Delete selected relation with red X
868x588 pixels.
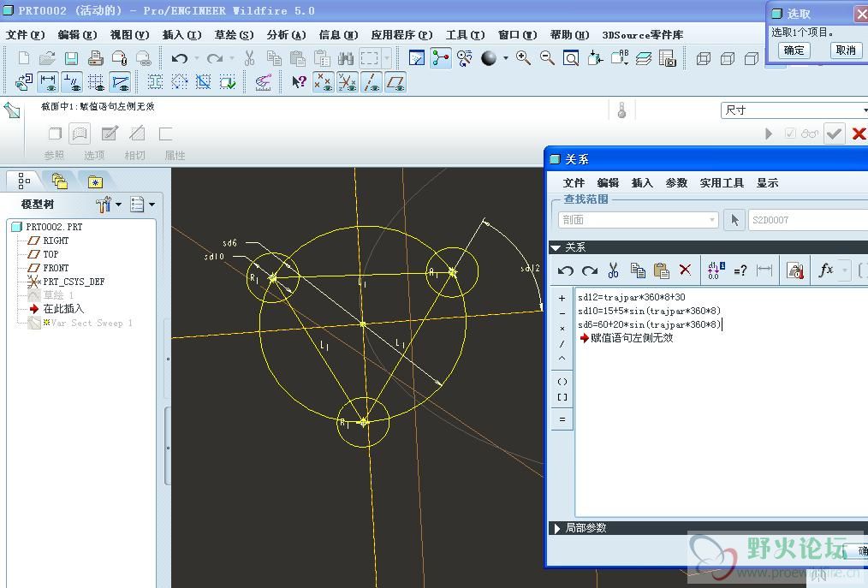[x=686, y=270]
